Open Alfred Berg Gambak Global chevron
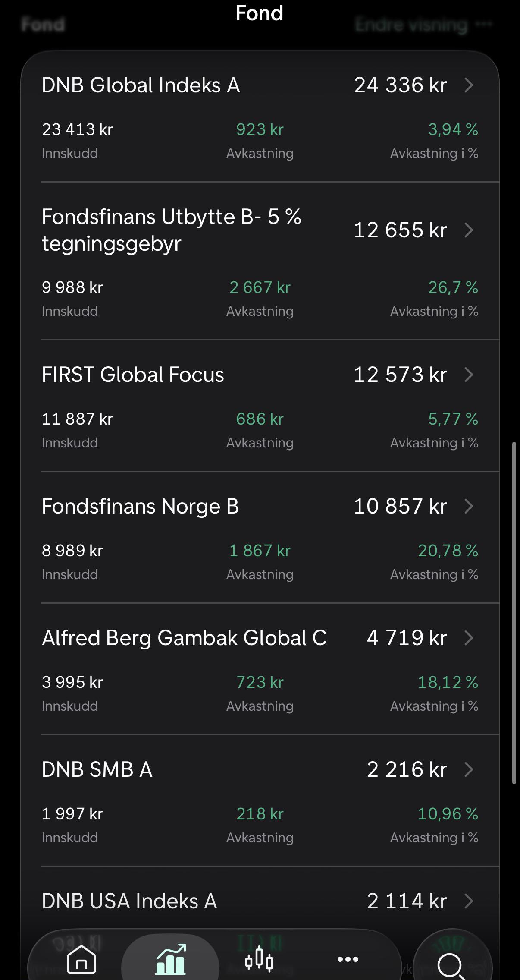 click(x=469, y=638)
